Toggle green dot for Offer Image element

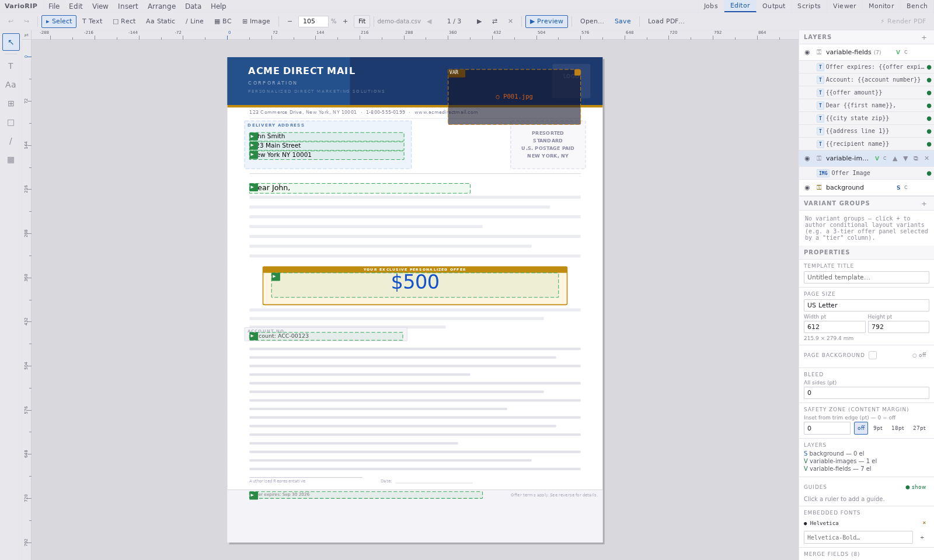click(929, 173)
